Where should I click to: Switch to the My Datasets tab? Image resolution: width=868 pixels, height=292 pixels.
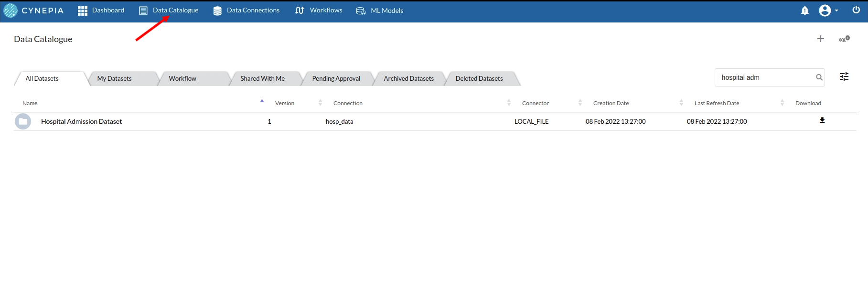(115, 78)
